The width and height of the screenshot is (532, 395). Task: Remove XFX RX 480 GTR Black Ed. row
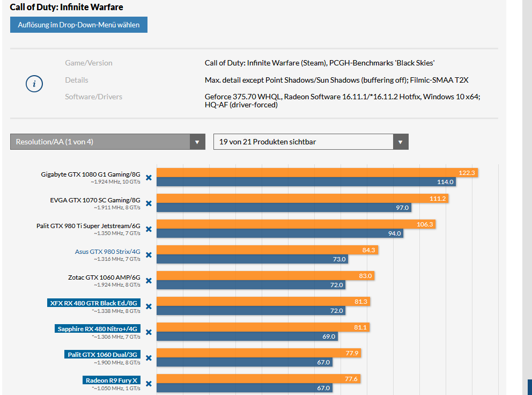(149, 306)
